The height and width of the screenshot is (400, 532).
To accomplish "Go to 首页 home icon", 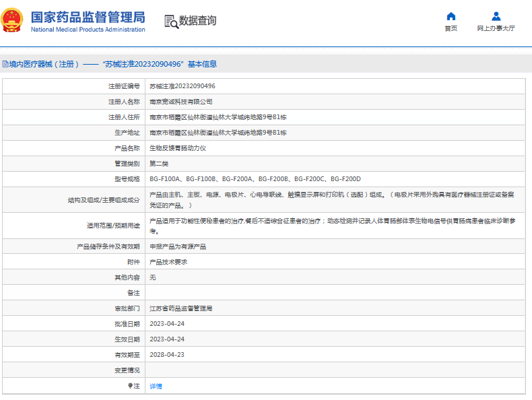I will (451, 16).
